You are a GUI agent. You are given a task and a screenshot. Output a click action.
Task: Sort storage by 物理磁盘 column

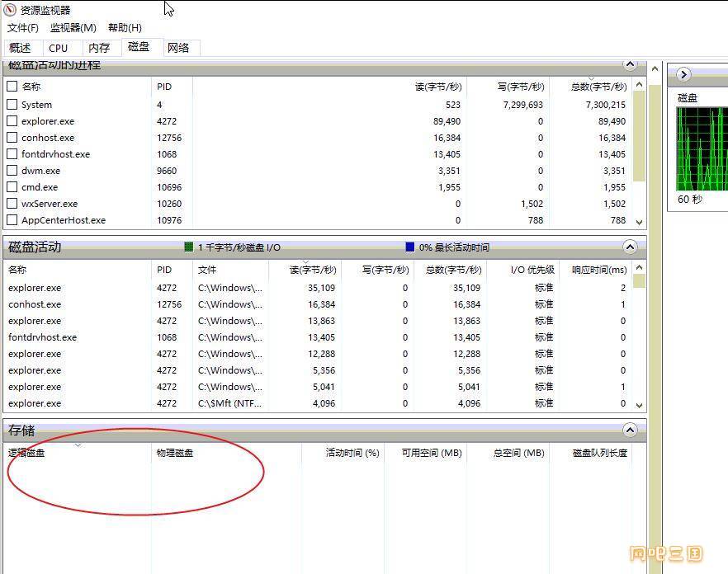(175, 453)
